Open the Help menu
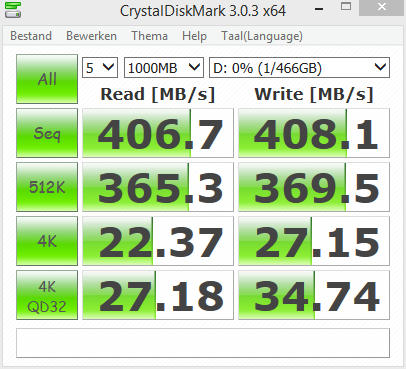The height and width of the screenshot is (369, 406). (194, 36)
